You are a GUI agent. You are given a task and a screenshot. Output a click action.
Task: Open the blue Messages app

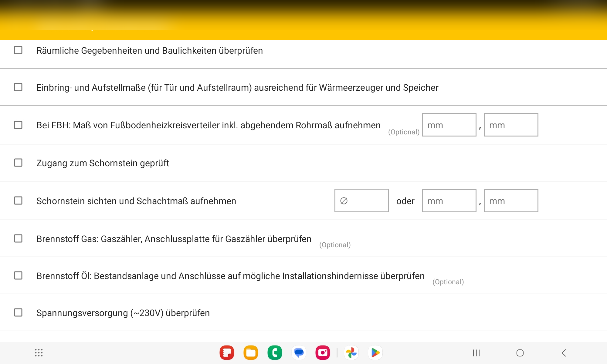point(299,353)
